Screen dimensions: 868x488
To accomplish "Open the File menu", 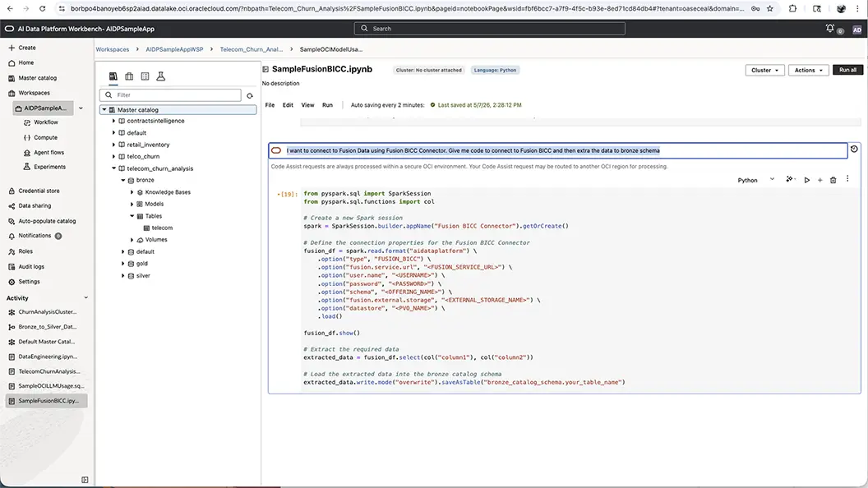I will click(x=270, y=105).
